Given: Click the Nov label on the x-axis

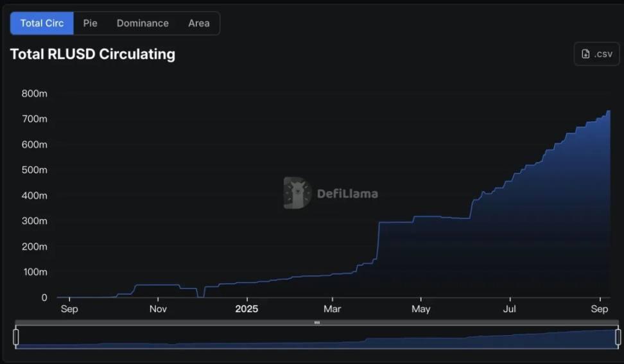Looking at the screenshot, I should pyautogui.click(x=158, y=309).
